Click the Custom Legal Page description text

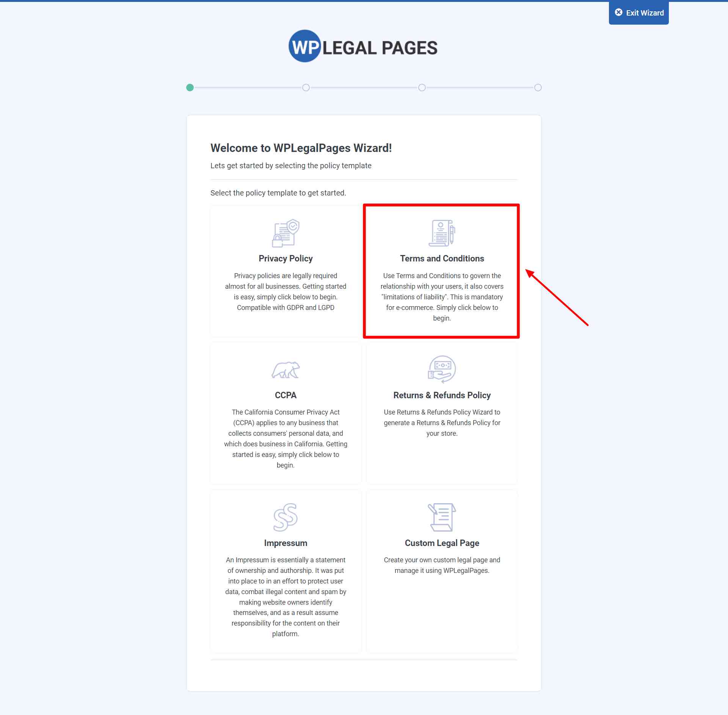tap(442, 565)
